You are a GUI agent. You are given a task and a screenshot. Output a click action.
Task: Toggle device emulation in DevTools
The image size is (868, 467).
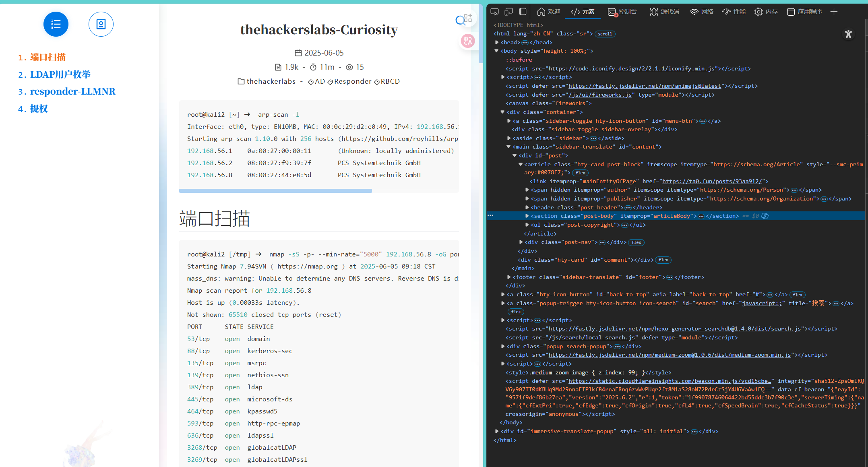click(x=509, y=12)
